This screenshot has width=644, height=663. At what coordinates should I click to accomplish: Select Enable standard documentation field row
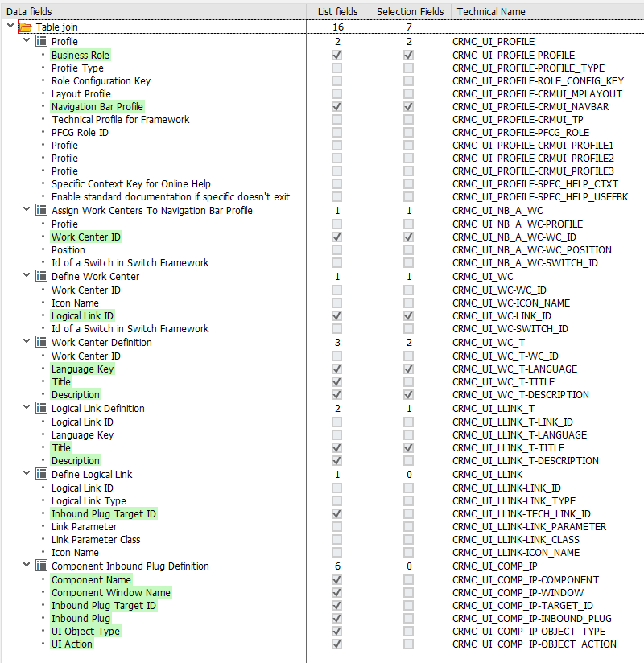pos(171,197)
